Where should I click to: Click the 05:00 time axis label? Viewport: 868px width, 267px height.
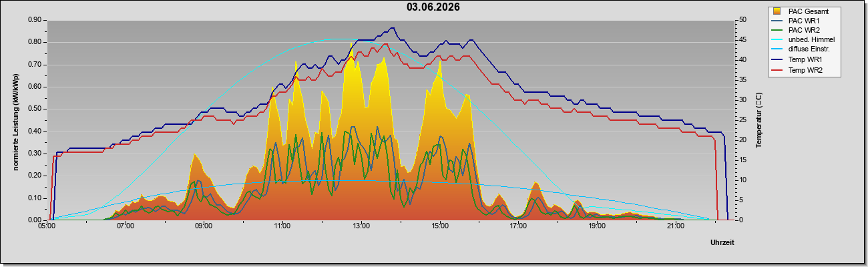pyautogui.click(x=46, y=227)
